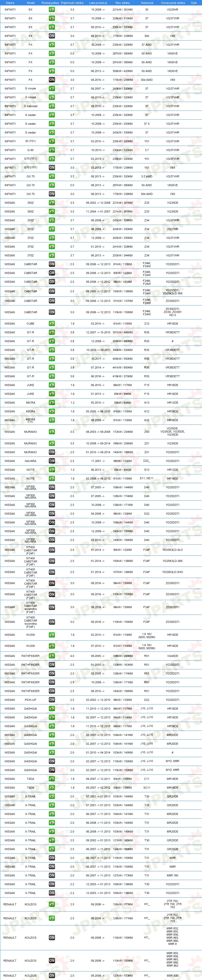
Task: Click the petrol icon in JUKE 69kW row
Action: (x=52, y=394)
